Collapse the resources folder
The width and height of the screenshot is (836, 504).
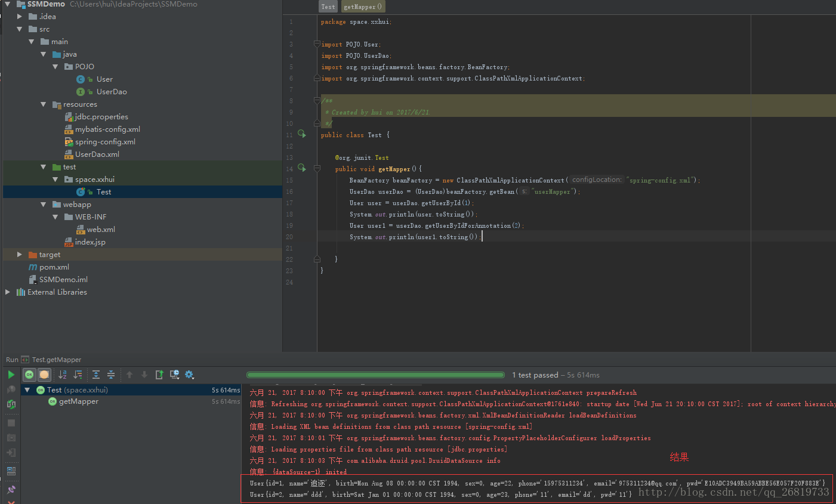click(44, 104)
